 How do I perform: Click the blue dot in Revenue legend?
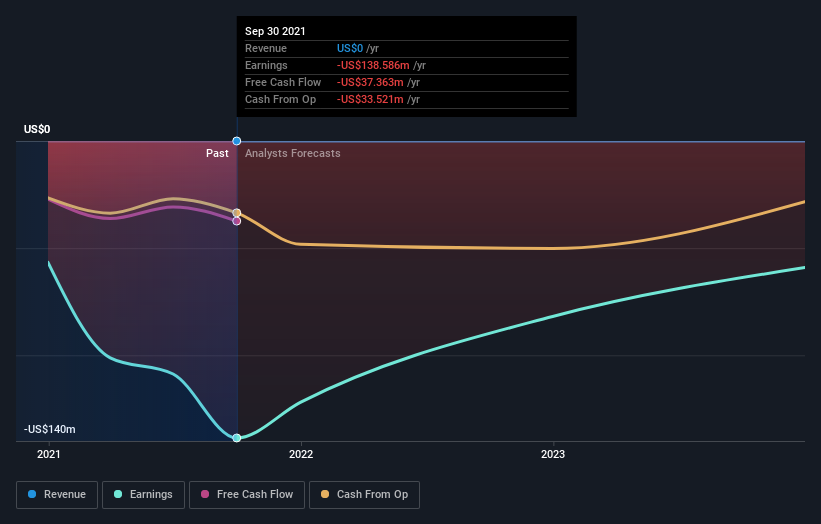tap(32, 494)
